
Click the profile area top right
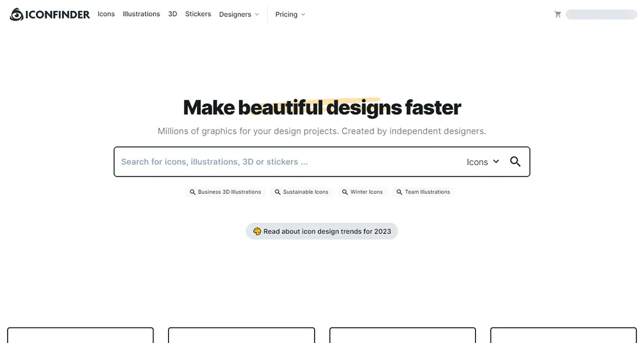[x=601, y=14]
